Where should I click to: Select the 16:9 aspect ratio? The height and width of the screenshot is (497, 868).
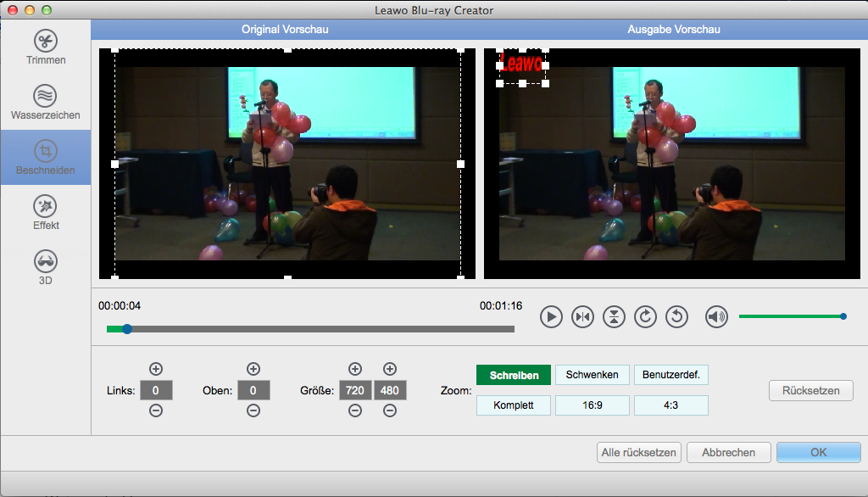click(x=593, y=405)
